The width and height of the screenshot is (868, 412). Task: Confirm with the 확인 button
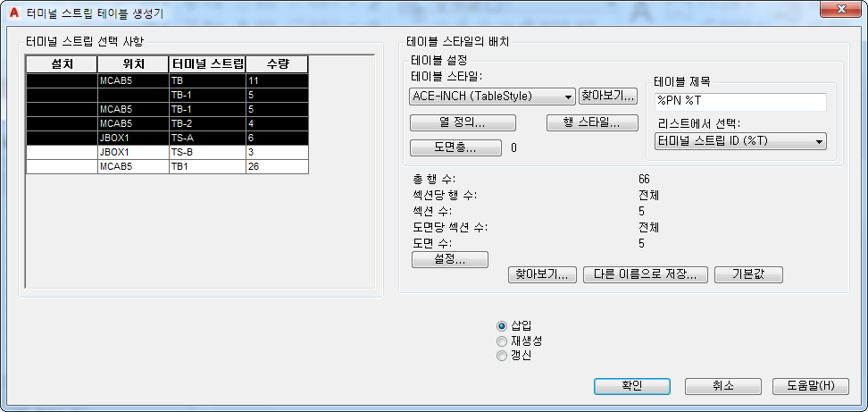click(632, 386)
